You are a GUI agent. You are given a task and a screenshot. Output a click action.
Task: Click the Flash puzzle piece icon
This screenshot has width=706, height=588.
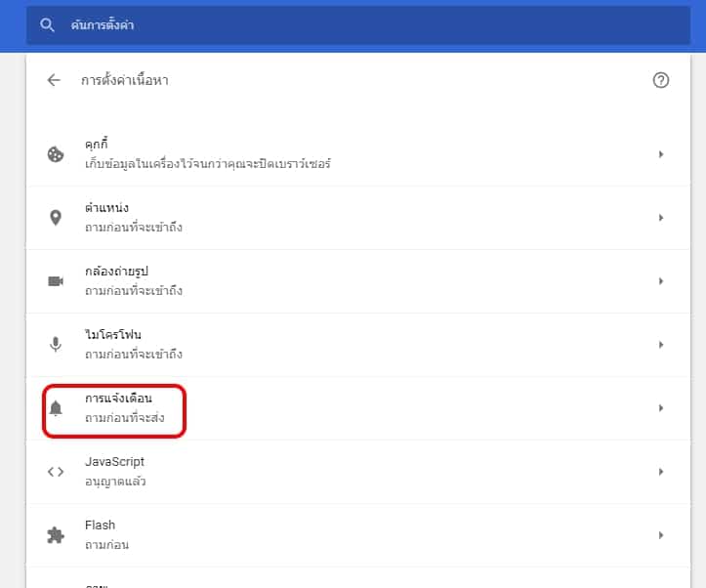[56, 535]
